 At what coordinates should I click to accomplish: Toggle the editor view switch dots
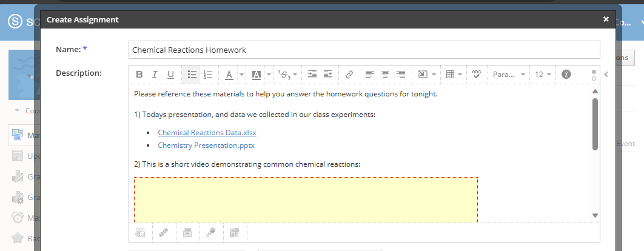point(594,75)
